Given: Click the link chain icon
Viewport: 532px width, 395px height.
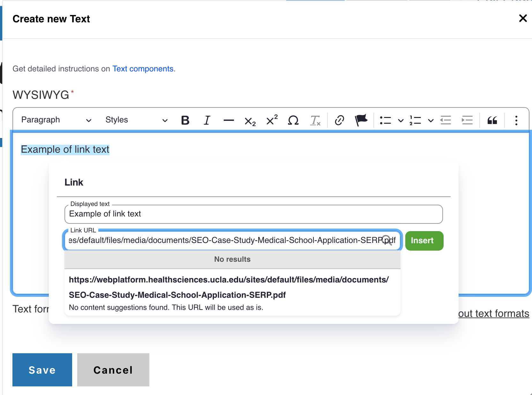Looking at the screenshot, I should coord(339,120).
